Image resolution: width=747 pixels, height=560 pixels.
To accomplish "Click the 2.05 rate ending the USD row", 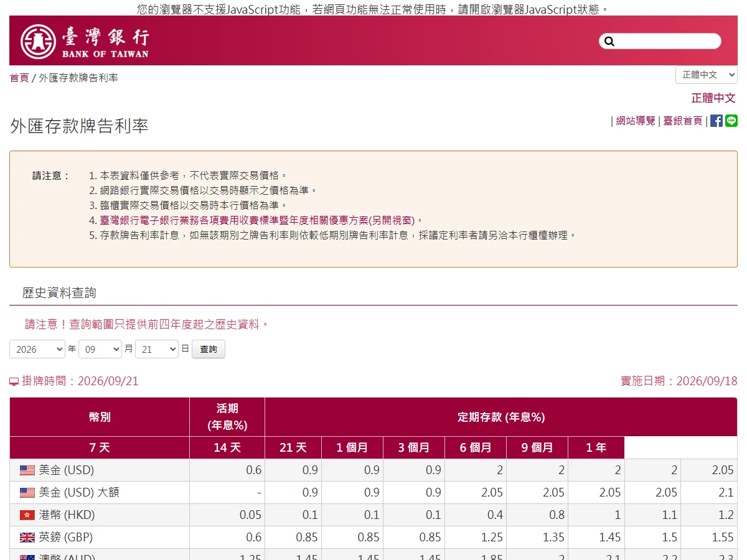I will pyautogui.click(x=723, y=470).
